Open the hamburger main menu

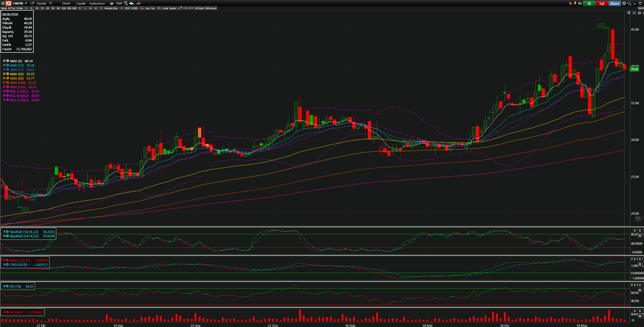point(3,3)
